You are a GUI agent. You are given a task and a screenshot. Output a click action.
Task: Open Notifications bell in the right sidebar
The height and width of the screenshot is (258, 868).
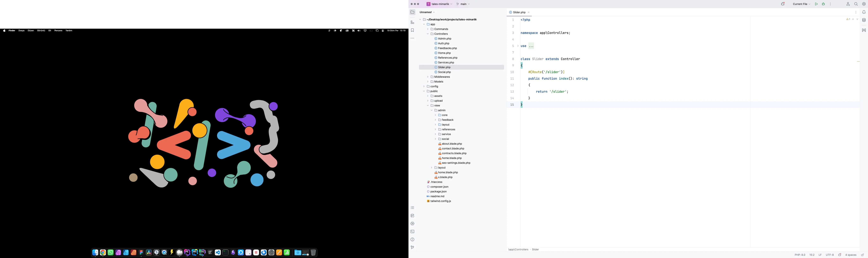(864, 12)
